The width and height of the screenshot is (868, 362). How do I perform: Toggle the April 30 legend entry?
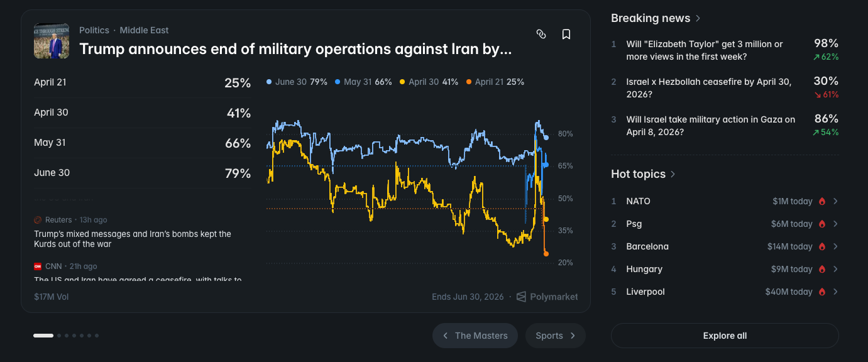[x=429, y=82]
